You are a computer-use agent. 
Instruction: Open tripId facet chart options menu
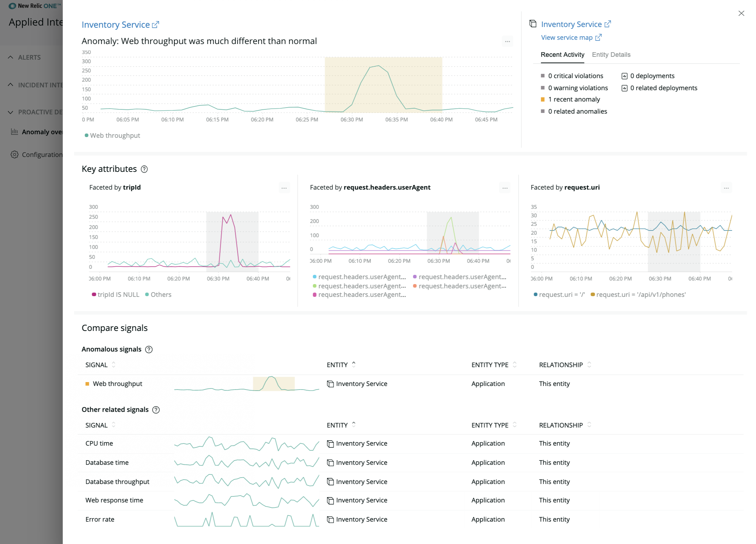point(284,188)
